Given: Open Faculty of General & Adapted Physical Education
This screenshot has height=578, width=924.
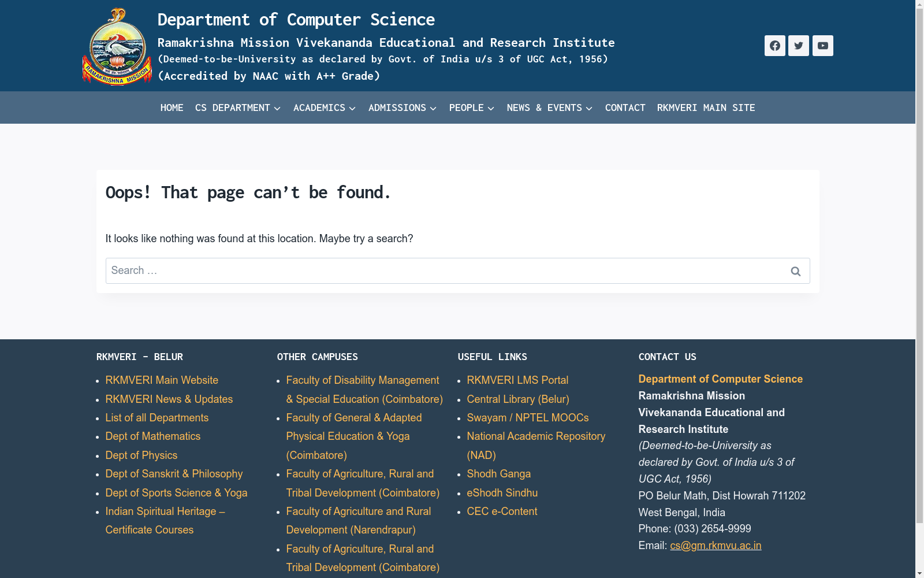Looking at the screenshot, I should point(354,436).
